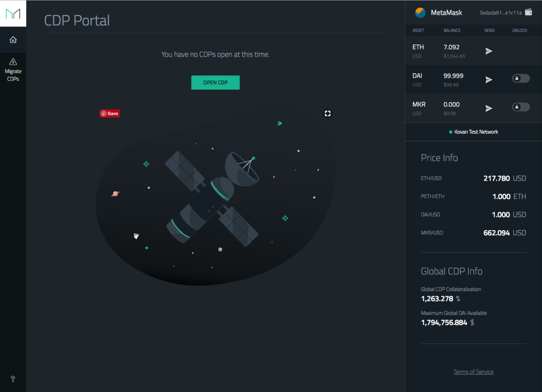542x392 pixels.
Task: Click the Pinterest Save button
Action: 110,113
